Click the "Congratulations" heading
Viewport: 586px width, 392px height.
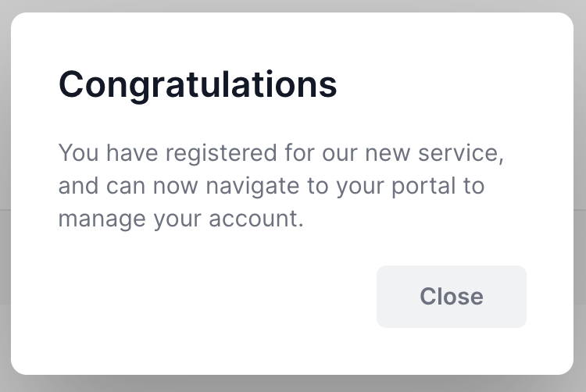click(198, 85)
